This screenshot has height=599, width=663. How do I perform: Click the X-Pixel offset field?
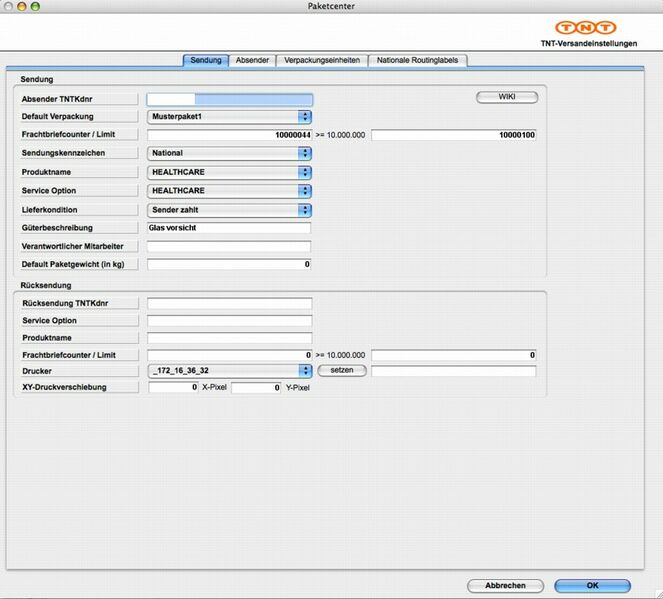coord(173,387)
